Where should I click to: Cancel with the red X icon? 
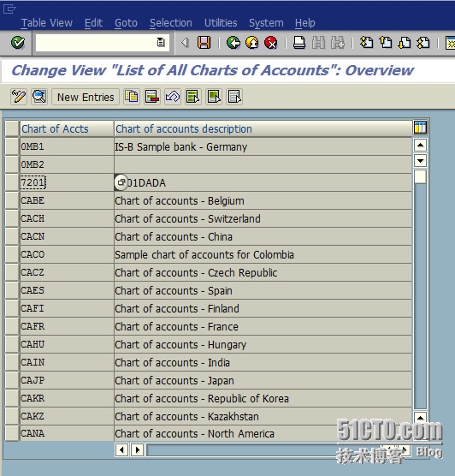coord(271,43)
